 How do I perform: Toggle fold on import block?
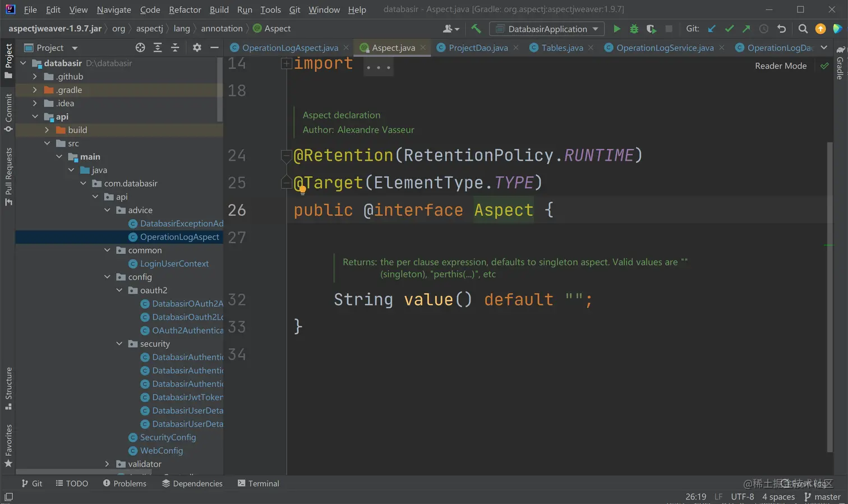286,63
